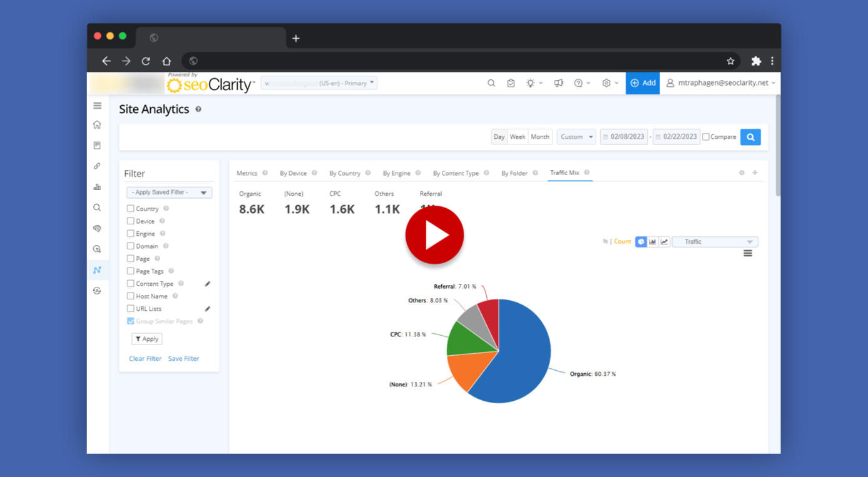The height and width of the screenshot is (477, 868).
Task: Edit Content Type with the pencil icon
Action: coord(207,284)
